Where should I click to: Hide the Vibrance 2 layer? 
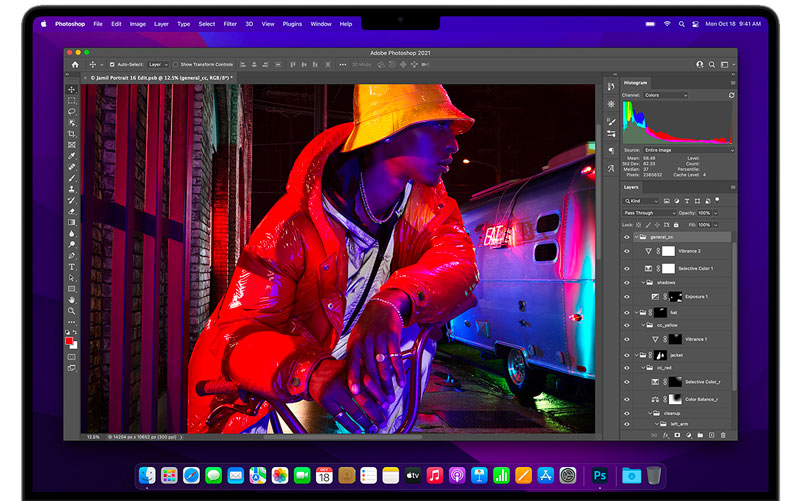point(627,251)
